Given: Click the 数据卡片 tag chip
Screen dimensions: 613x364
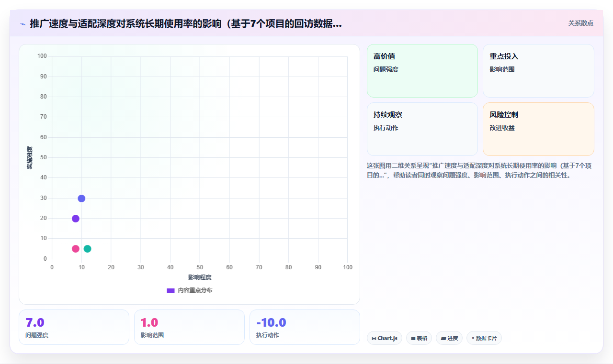Looking at the screenshot, I should click(x=484, y=338).
